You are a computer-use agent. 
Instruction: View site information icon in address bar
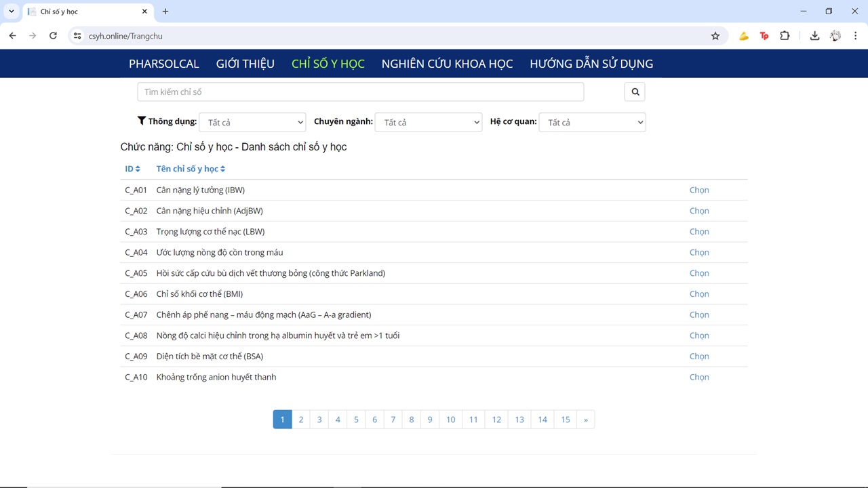pyautogui.click(x=77, y=36)
